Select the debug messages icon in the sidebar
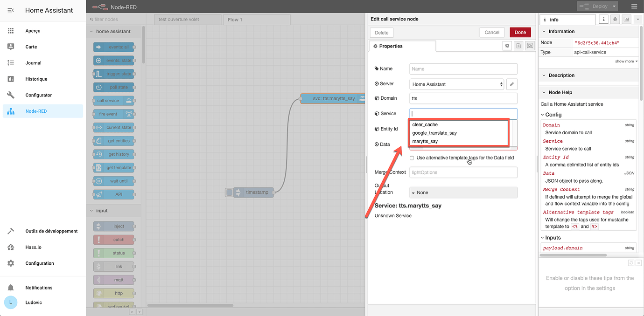This screenshot has width=644, height=316. 615,19
